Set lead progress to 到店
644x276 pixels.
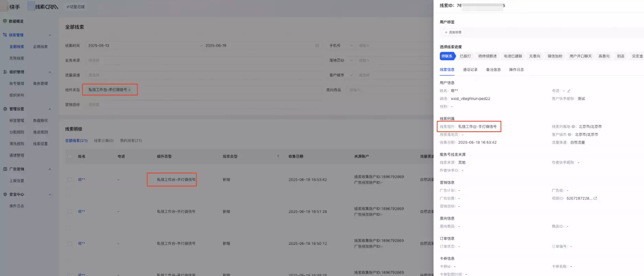620,56
